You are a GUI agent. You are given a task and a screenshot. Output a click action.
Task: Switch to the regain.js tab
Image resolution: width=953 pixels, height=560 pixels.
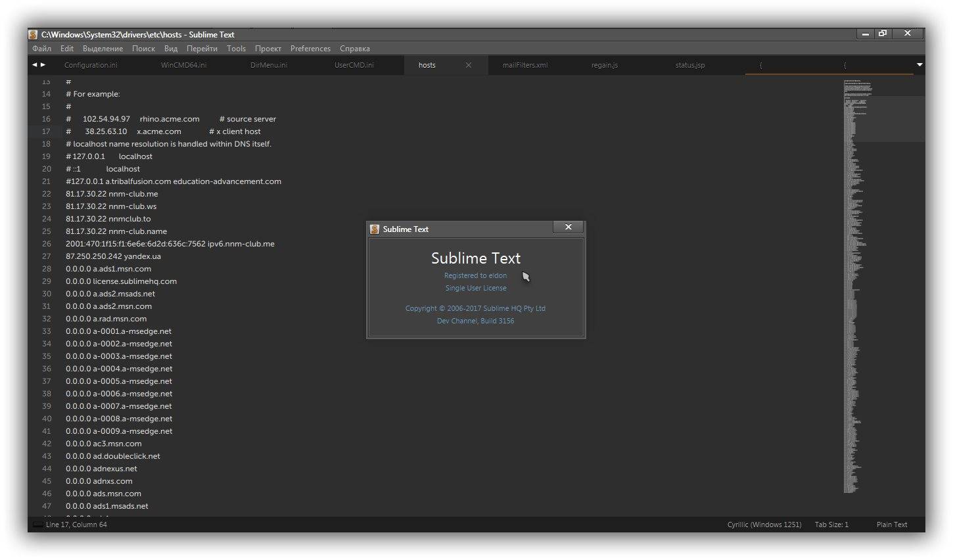[x=604, y=65]
